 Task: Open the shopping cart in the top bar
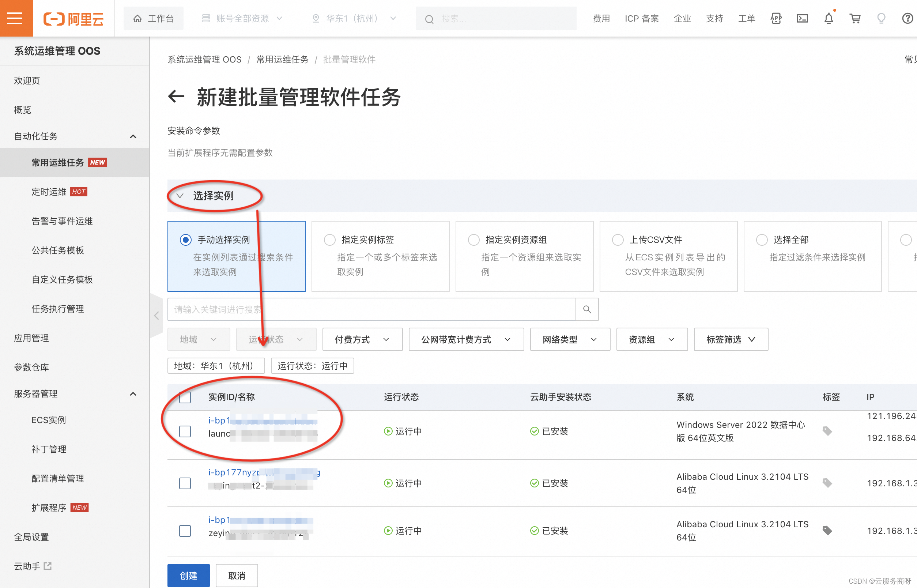855,18
